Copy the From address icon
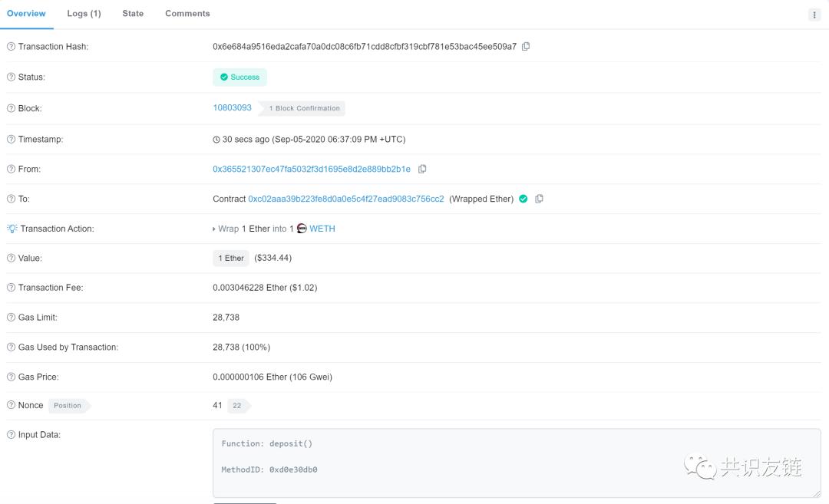 (422, 169)
